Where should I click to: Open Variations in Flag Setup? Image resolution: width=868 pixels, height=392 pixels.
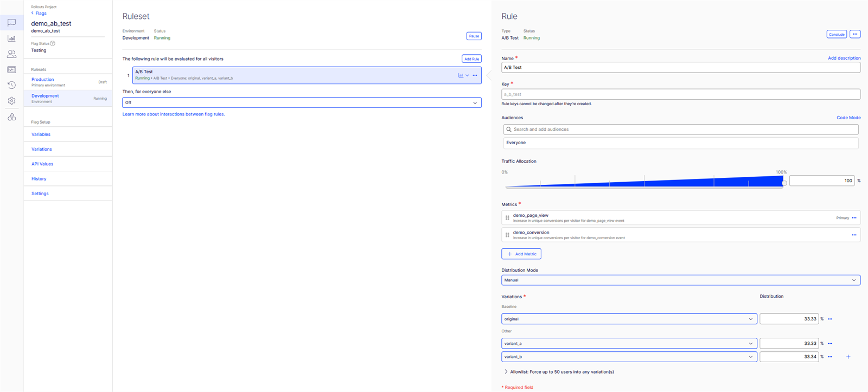[42, 149]
